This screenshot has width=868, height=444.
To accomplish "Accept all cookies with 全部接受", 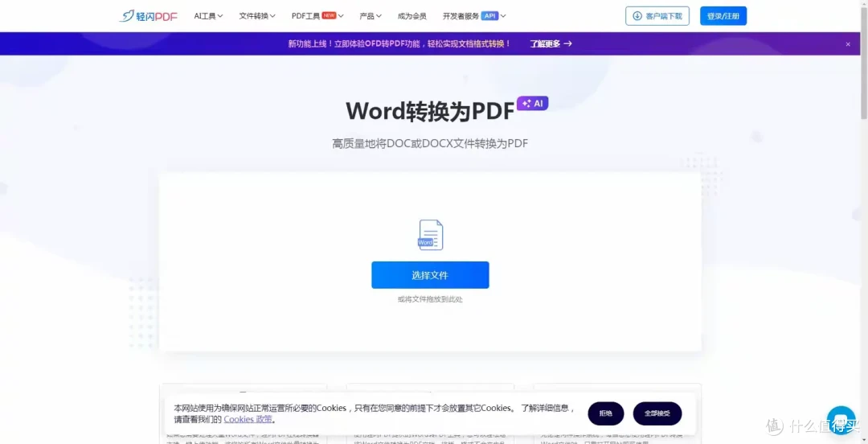I will (x=657, y=413).
